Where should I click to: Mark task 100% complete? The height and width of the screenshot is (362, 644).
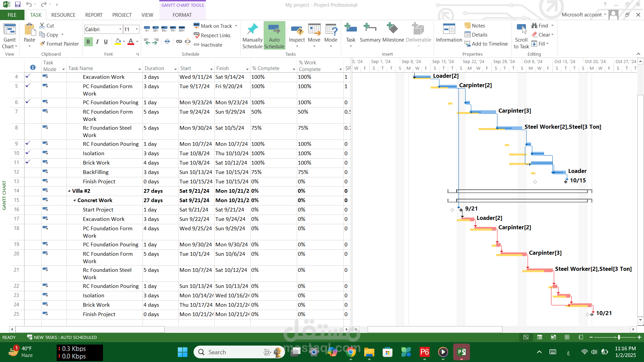(181, 29)
